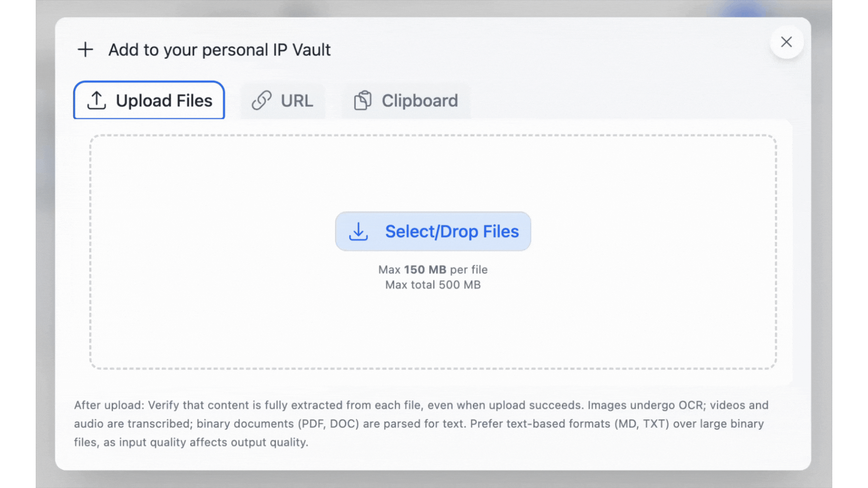Click the X icon to dismiss the vault dialog
868x488 pixels.
pos(786,42)
